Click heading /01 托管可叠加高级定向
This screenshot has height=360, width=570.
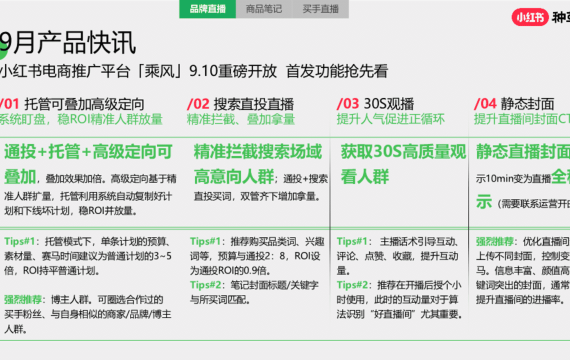coord(72,104)
